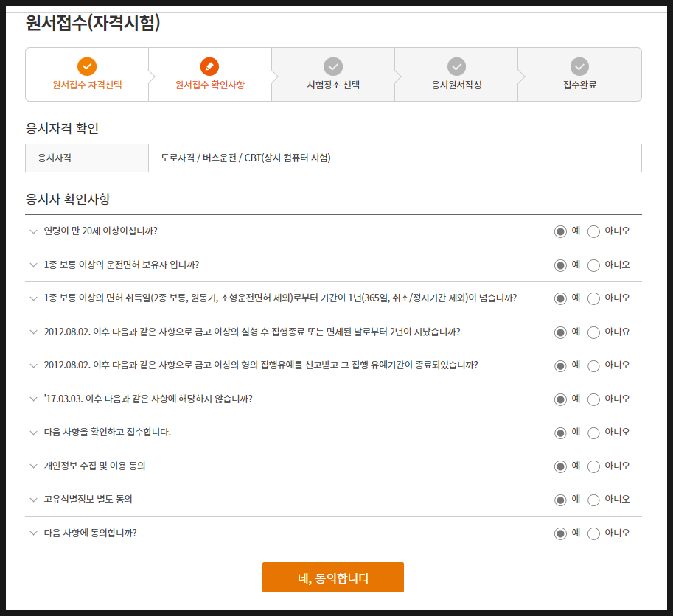
Task: Expand the 금고 이상의 실형 2년 row
Action: pos(33,332)
